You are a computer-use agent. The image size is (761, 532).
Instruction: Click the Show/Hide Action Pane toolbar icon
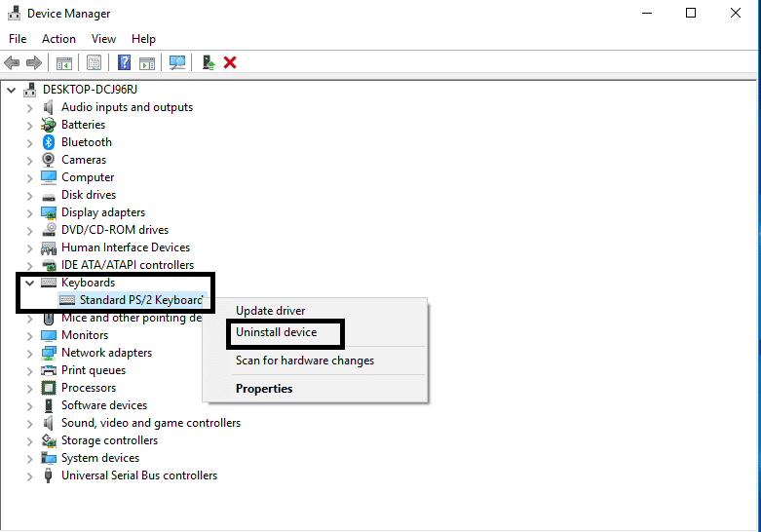pos(146,63)
